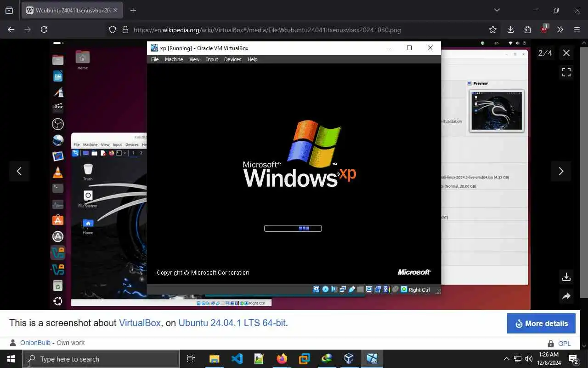Switch to the xp VM taskbar icon
588x368 pixels.
click(x=372, y=359)
